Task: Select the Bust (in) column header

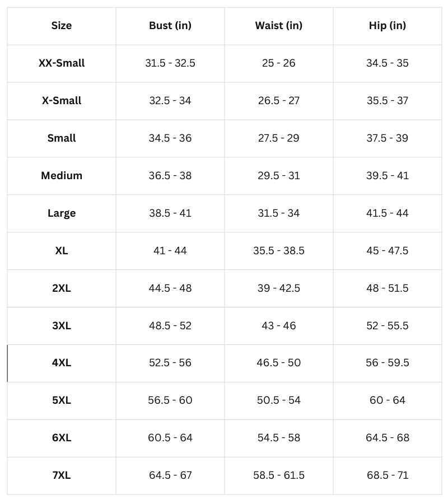Action: pyautogui.click(x=170, y=25)
